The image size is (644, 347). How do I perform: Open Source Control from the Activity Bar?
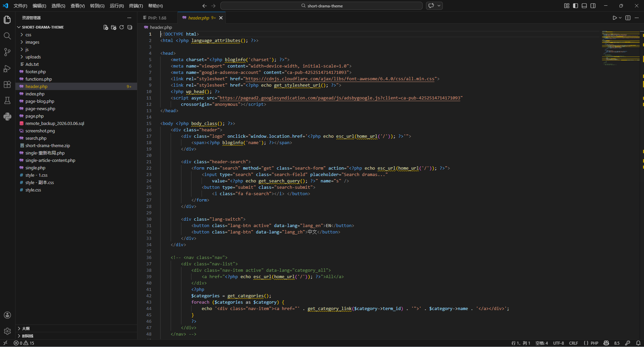(x=7, y=52)
